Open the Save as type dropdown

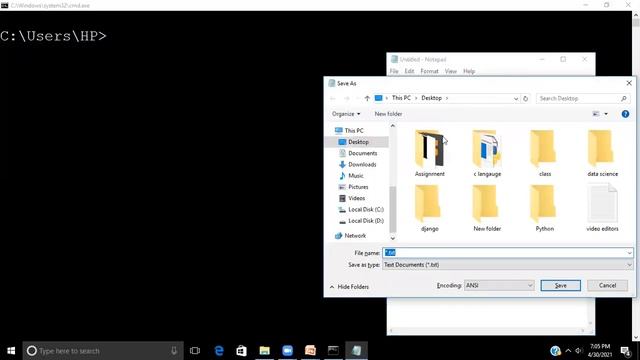[508, 265]
